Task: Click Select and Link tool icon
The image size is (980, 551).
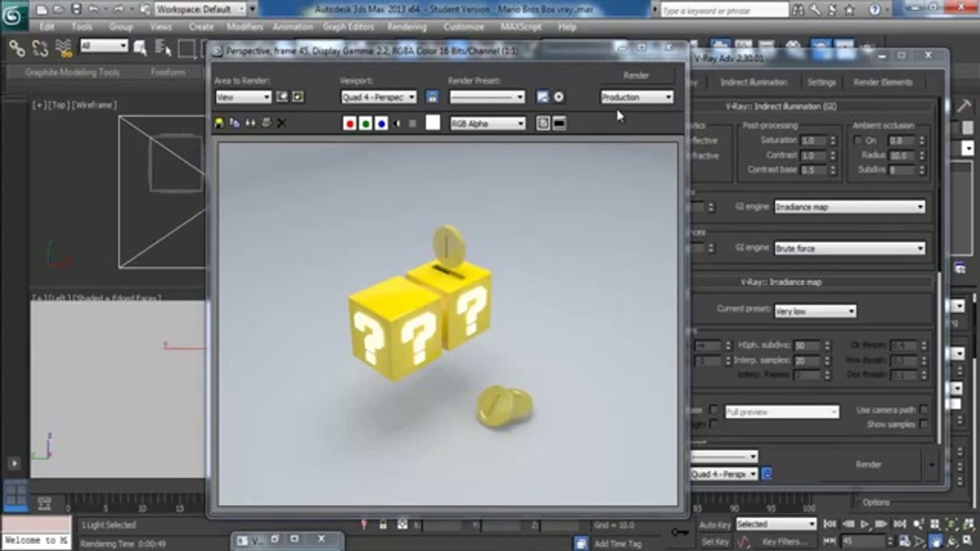Action: click(16, 47)
